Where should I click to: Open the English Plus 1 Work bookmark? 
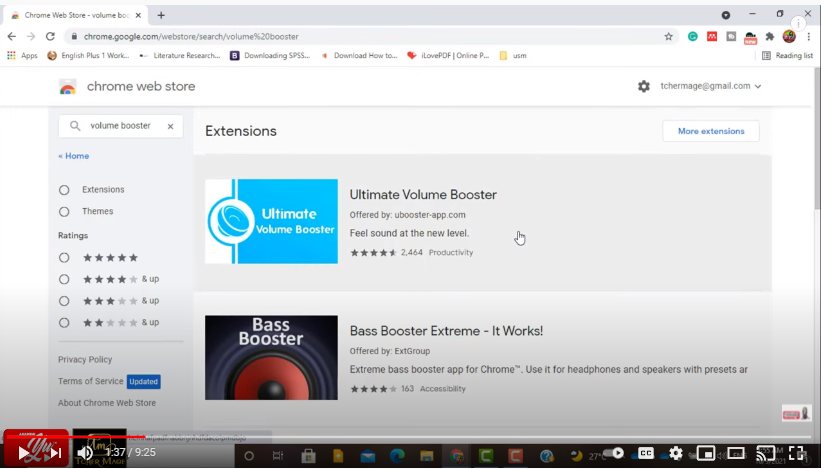coord(88,55)
